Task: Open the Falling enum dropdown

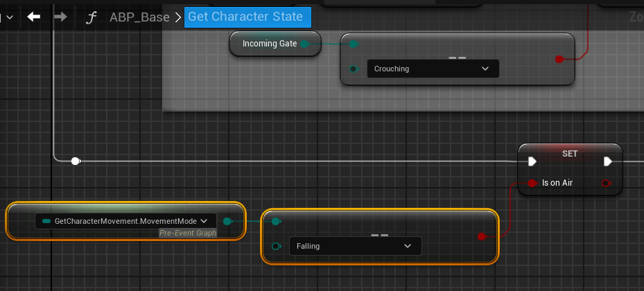Action: 355,246
